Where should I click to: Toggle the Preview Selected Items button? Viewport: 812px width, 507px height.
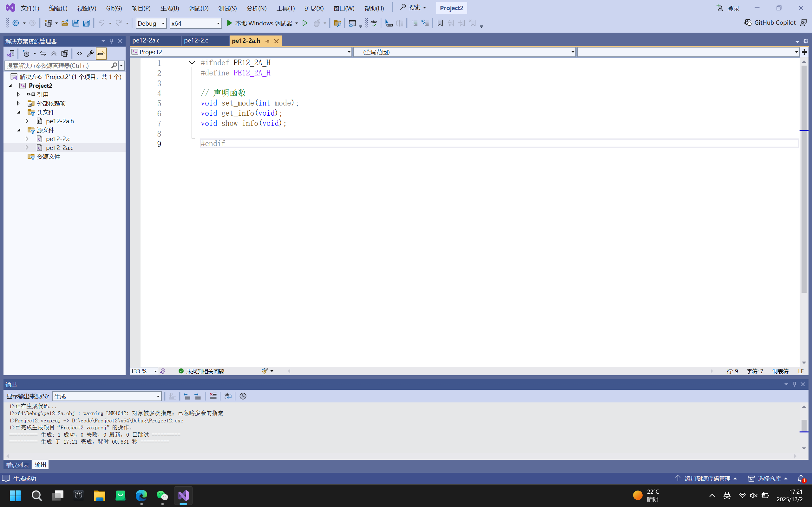pos(101,54)
